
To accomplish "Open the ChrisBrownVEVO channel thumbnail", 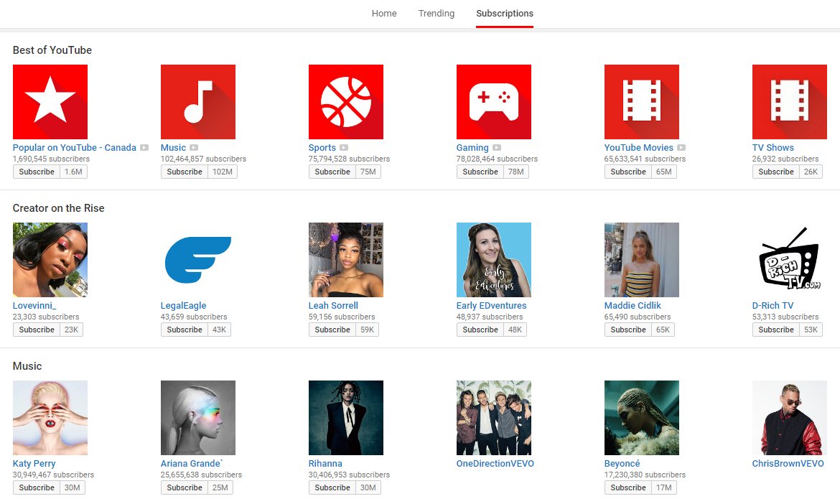I will [790, 418].
